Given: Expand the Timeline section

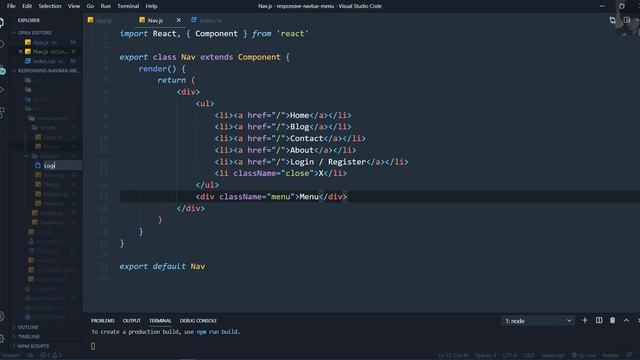Looking at the screenshot, I should pos(46,337).
